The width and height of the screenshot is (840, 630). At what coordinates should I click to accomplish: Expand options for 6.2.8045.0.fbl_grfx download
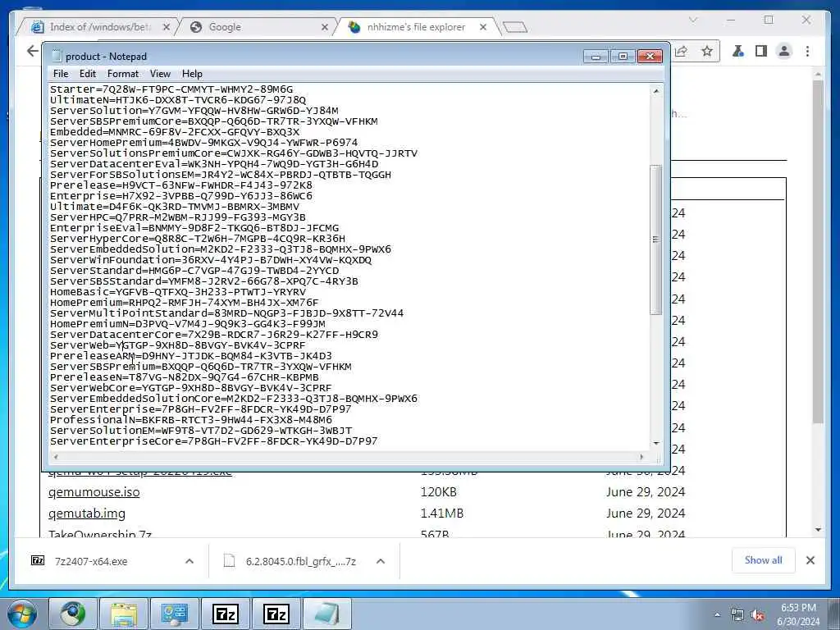click(381, 561)
